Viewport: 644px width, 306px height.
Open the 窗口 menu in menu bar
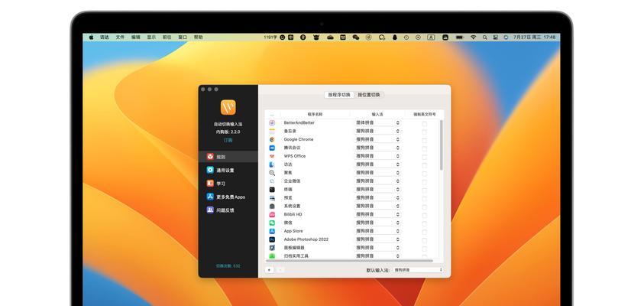183,37
